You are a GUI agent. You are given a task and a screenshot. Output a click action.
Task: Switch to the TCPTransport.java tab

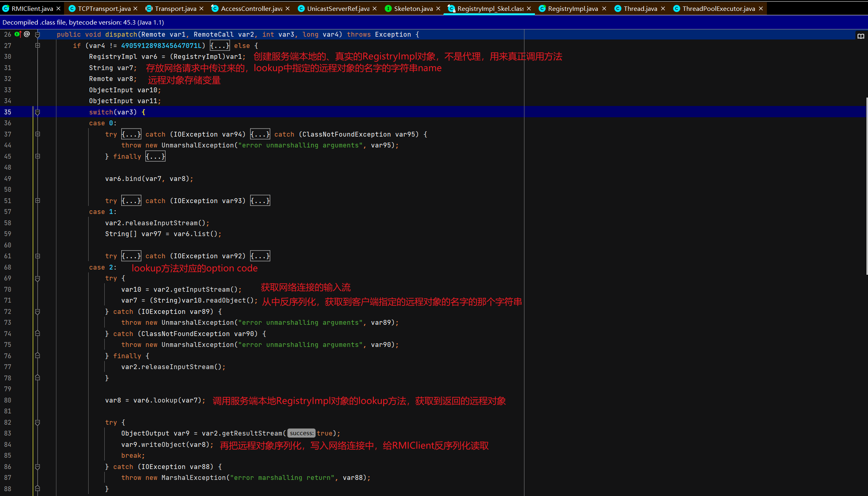pyautogui.click(x=104, y=8)
